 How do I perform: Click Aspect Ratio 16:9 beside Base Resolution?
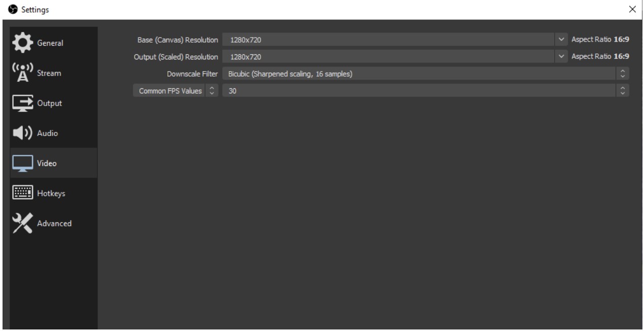[600, 39]
